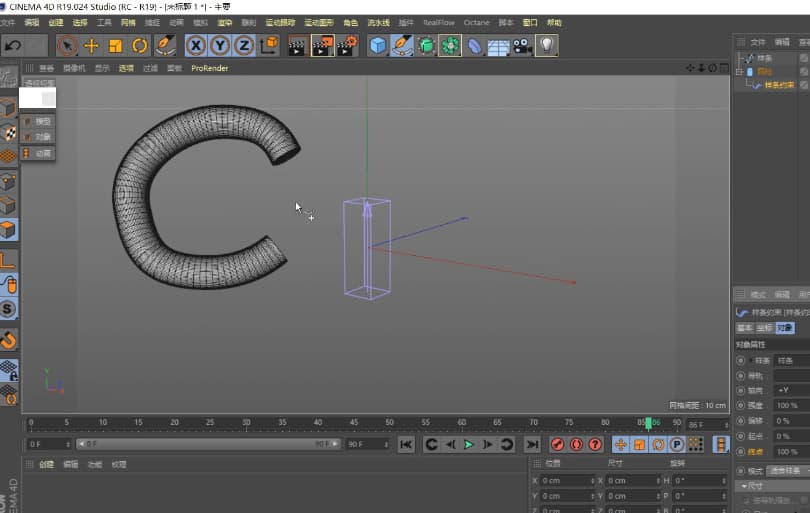
Task: Open the Camera object icon
Action: tap(522, 45)
